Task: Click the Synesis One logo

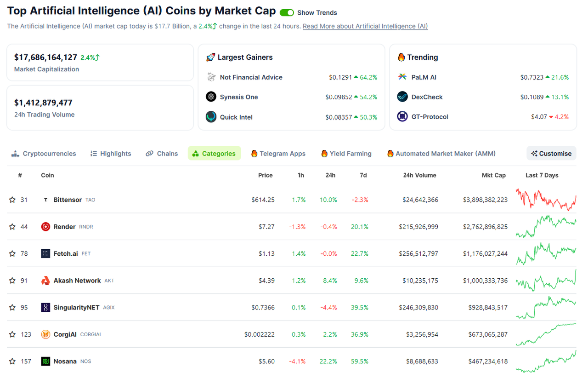Action: [x=211, y=97]
